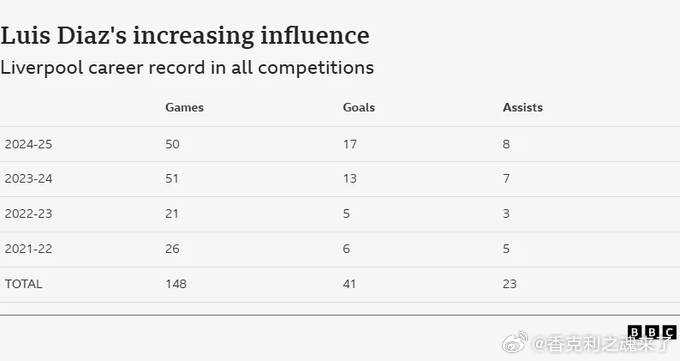
Task: Click the TOTAL row label
Action: 23,284
